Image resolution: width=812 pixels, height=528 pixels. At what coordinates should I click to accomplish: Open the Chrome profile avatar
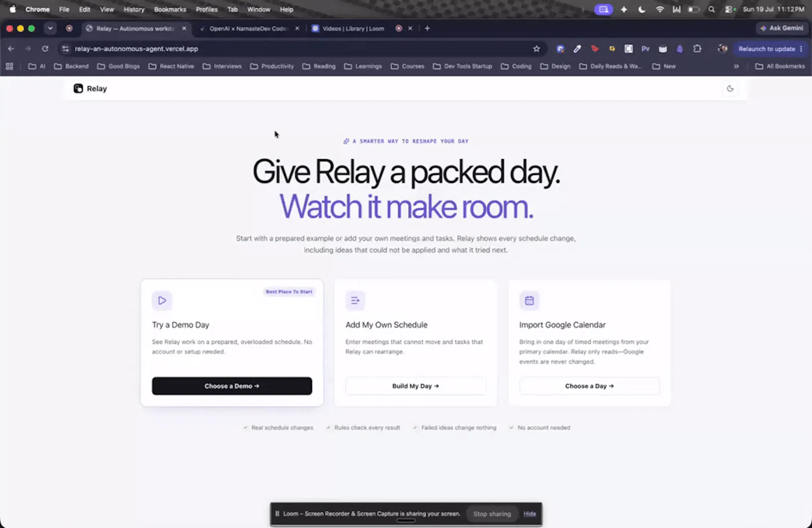(x=722, y=49)
